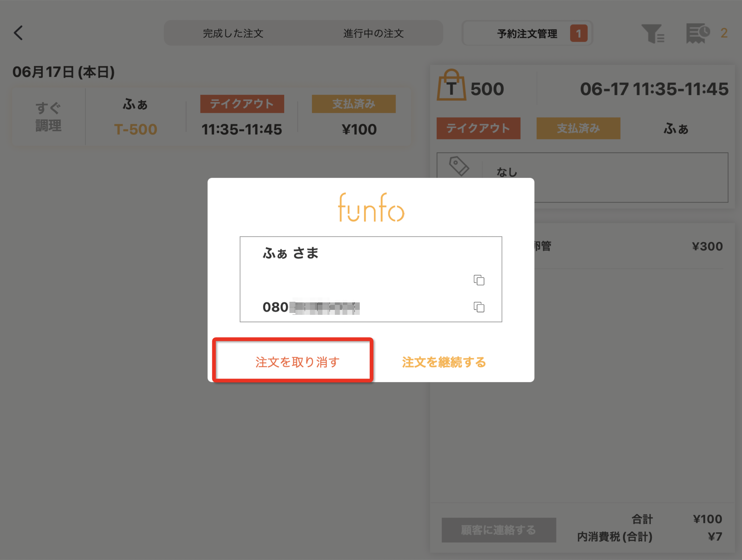
Task: Switch to 完成した注文 tab
Action: pyautogui.click(x=233, y=33)
